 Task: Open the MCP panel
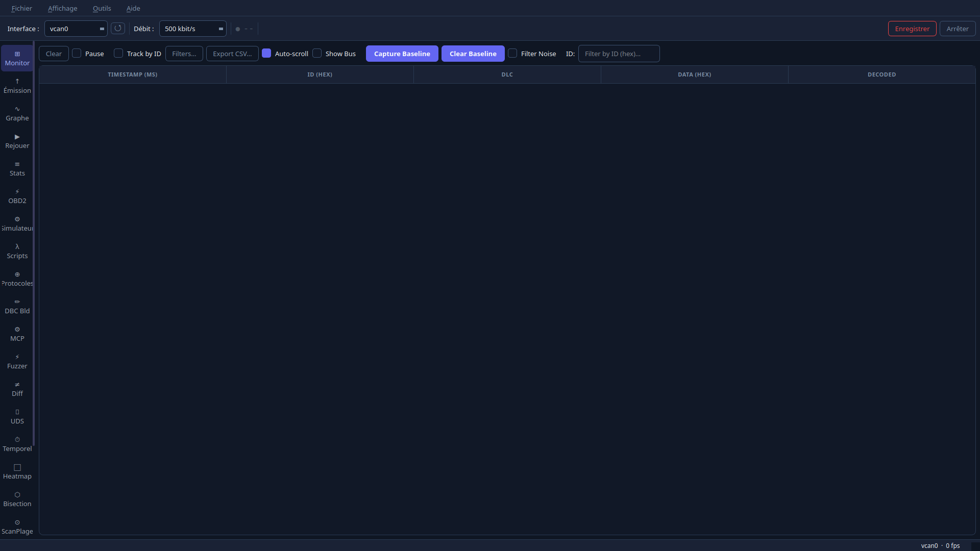17,334
